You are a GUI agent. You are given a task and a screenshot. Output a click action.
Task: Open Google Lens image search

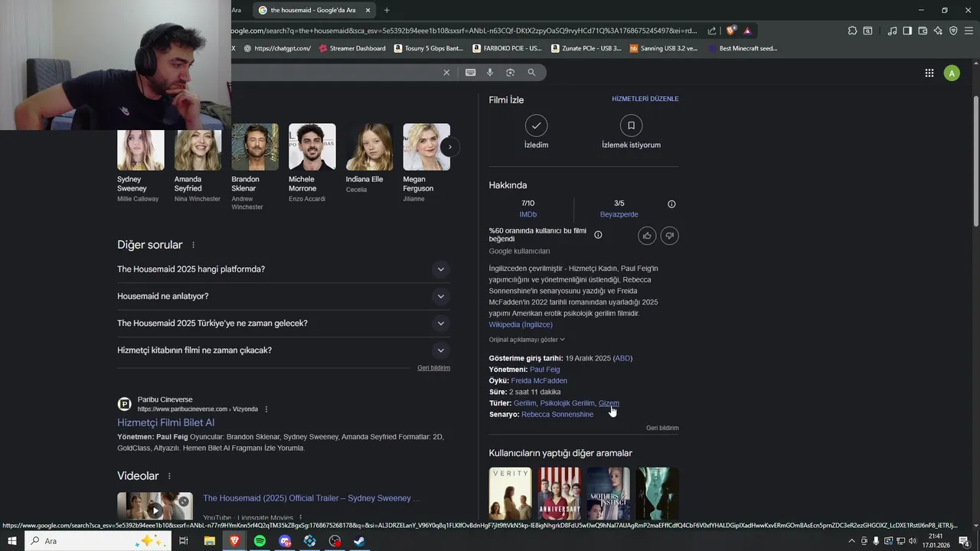pyautogui.click(x=510, y=72)
